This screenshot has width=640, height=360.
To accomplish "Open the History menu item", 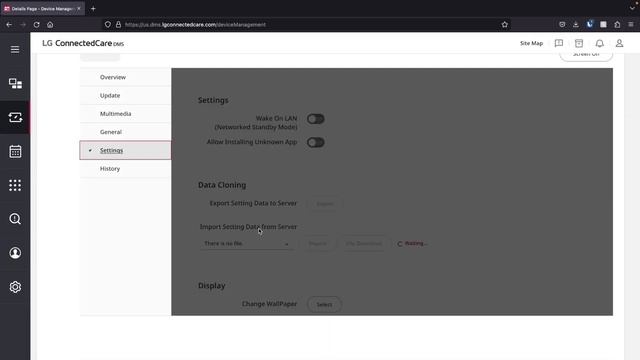I will [x=125, y=169].
